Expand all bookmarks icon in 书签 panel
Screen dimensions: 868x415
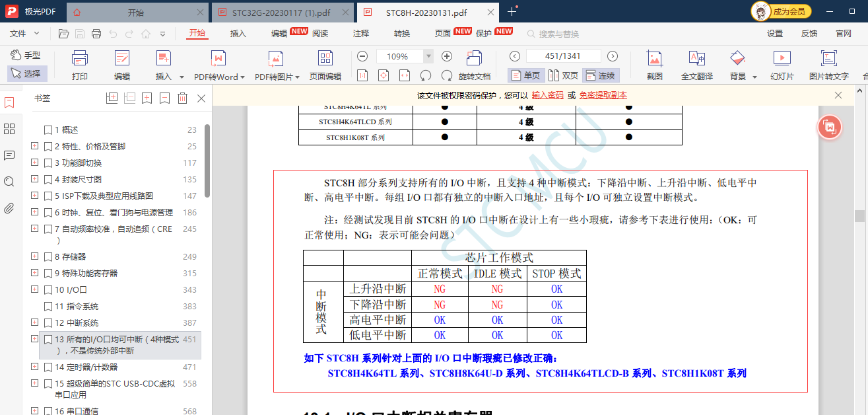tap(112, 98)
